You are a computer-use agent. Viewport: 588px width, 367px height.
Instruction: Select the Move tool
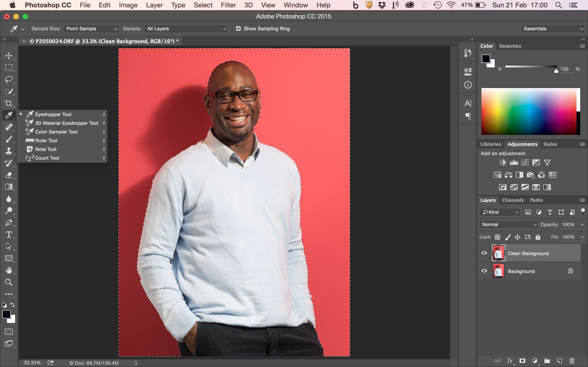pos(9,56)
